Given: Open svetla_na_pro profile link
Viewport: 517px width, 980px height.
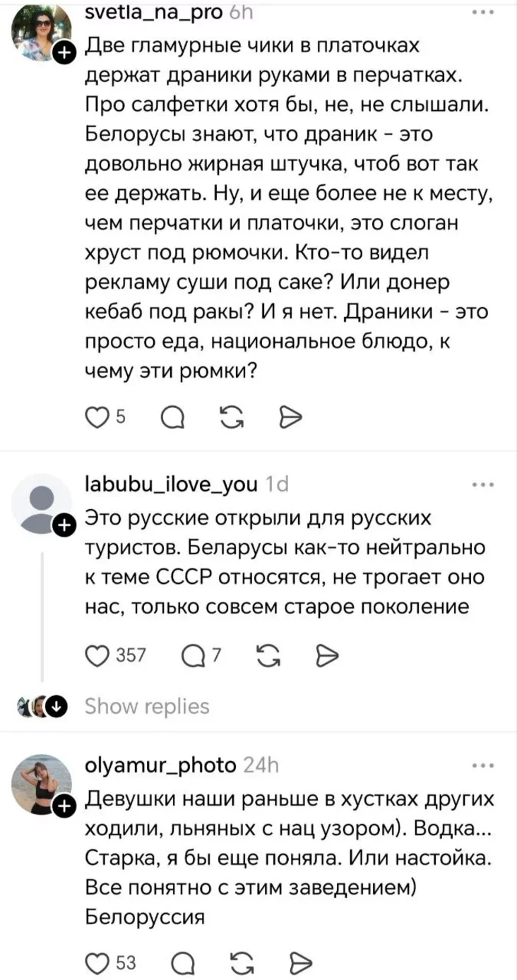Looking at the screenshot, I should pyautogui.click(x=154, y=12).
